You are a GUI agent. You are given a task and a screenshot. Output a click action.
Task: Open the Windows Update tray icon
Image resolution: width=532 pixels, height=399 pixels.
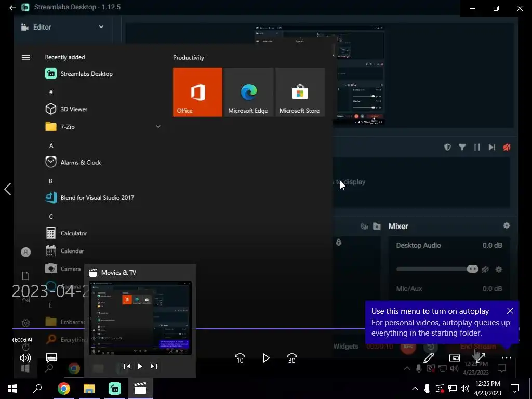(x=440, y=389)
